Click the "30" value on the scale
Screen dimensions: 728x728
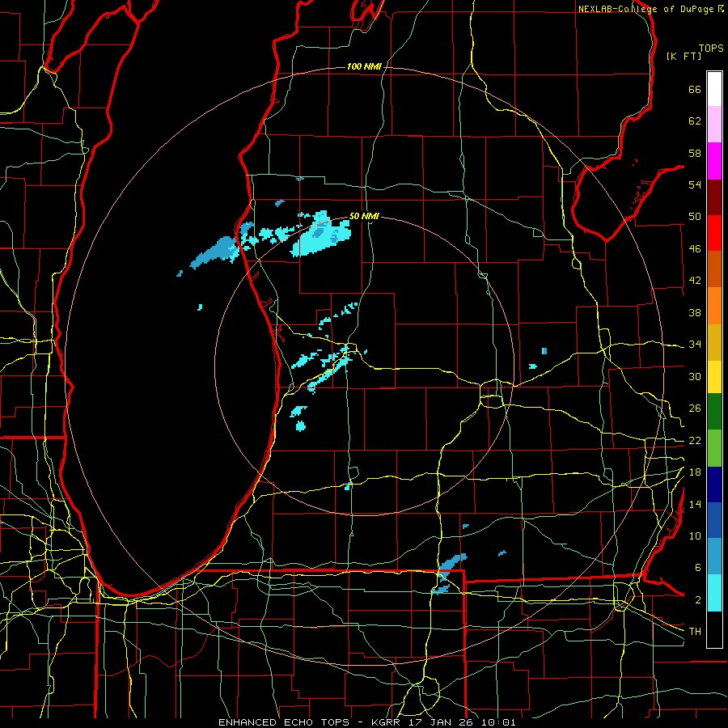[695, 376]
